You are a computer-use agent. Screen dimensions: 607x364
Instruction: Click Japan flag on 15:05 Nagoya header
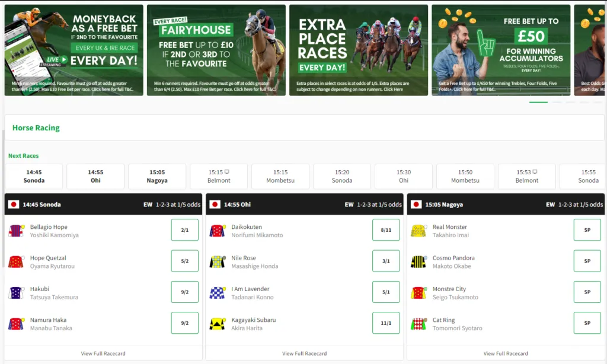(x=416, y=205)
